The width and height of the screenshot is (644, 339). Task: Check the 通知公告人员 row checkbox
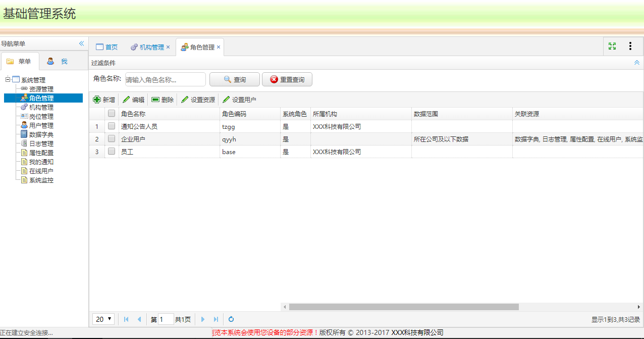pos(112,126)
